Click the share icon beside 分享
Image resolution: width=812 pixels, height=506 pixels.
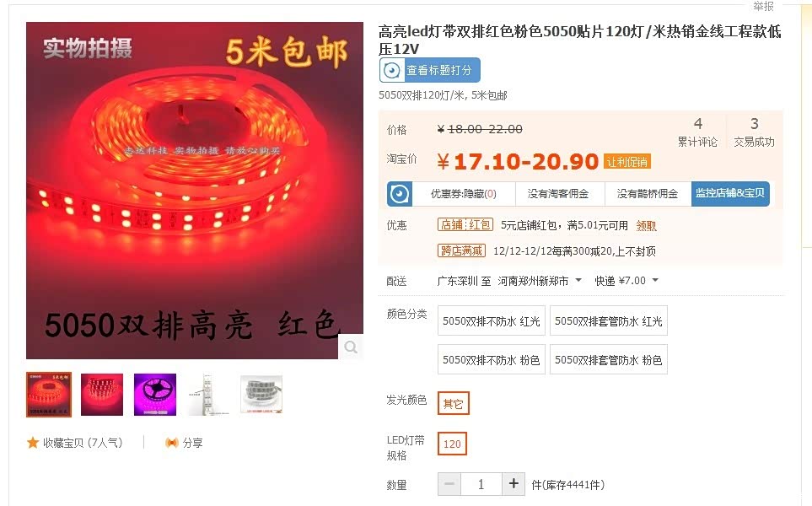171,442
